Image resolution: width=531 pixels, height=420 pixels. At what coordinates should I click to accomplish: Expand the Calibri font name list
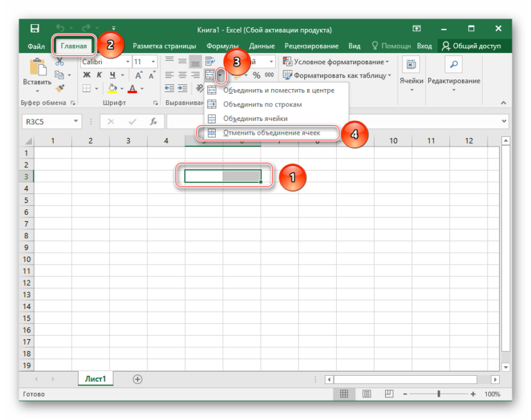[128, 61]
